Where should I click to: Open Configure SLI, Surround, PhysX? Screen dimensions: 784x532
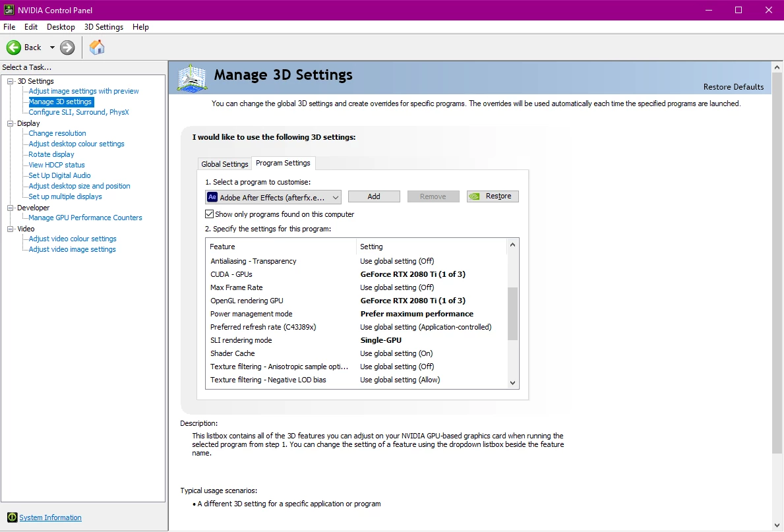78,112
